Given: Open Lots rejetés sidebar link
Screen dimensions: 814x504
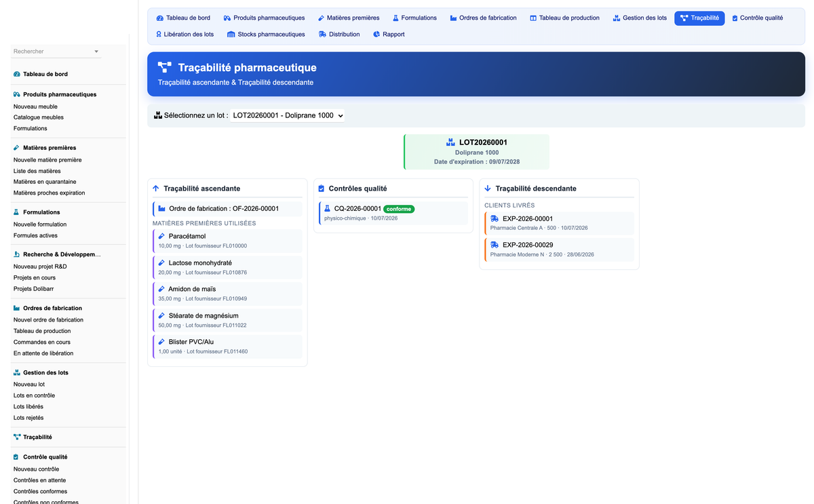Looking at the screenshot, I should [28, 418].
